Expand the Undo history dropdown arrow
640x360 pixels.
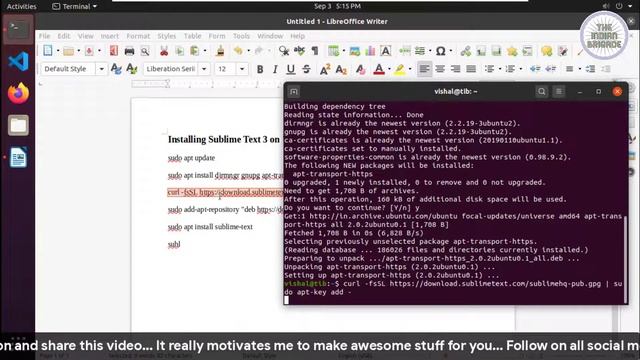click(248, 51)
